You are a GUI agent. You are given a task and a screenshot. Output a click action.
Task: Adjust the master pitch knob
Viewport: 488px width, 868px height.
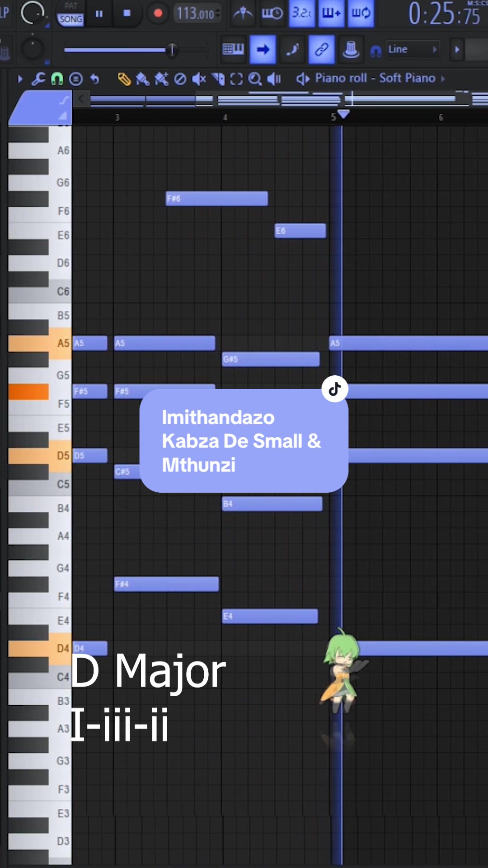pos(33,49)
